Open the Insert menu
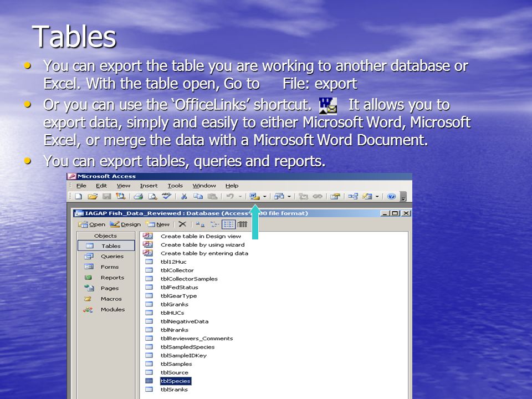The height and width of the screenshot is (399, 532). pyautogui.click(x=149, y=186)
